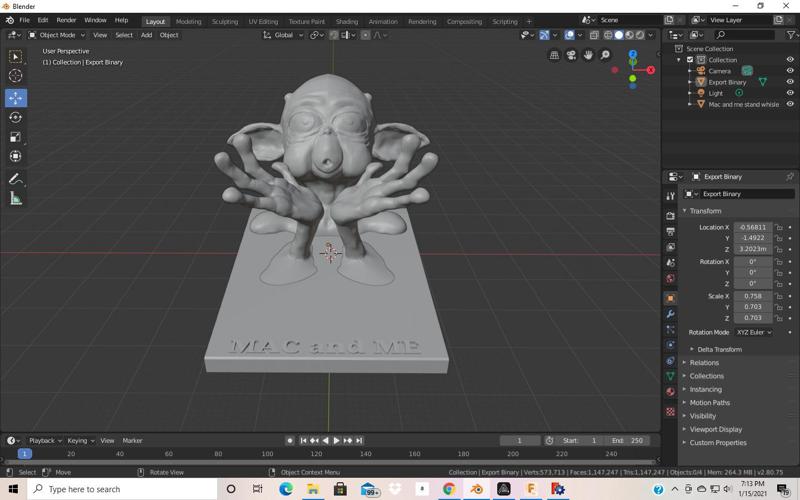
Task: Select the Move tool in the toolbar
Action: tap(15, 97)
